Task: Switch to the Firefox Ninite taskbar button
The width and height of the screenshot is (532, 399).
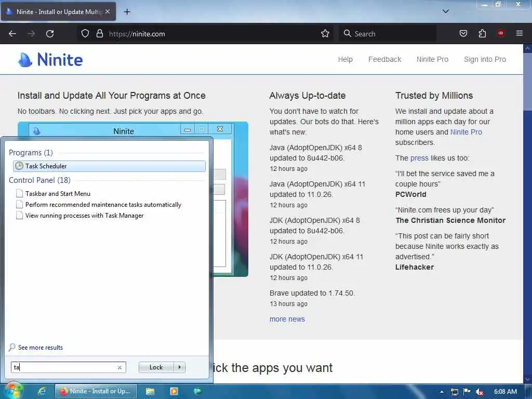Action: pyautogui.click(x=96, y=391)
